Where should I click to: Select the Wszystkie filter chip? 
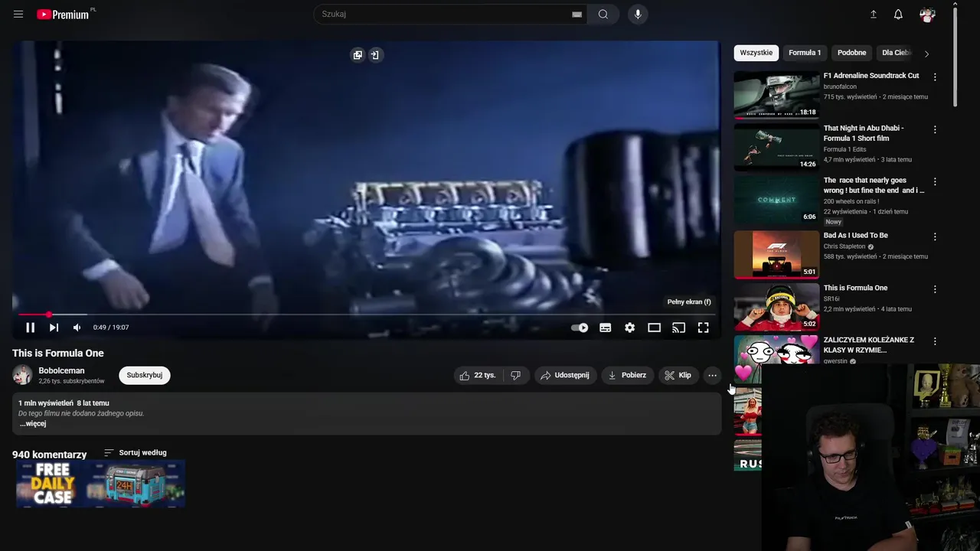756,53
